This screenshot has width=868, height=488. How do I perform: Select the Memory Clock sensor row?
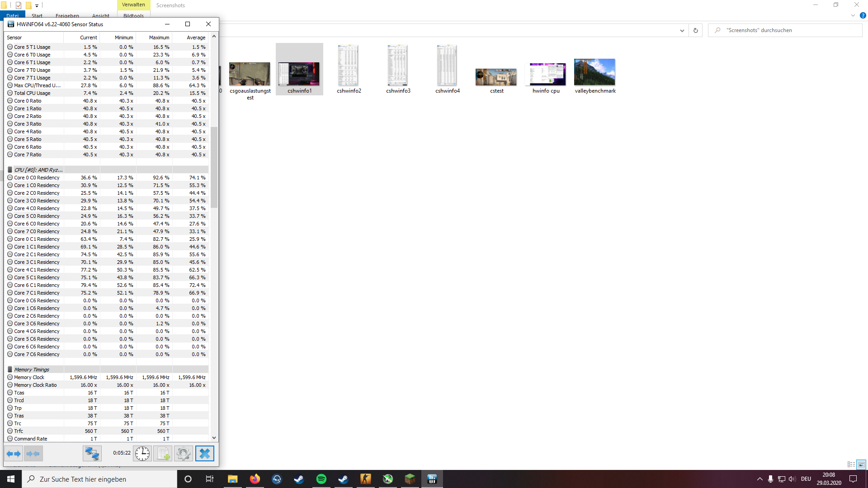pyautogui.click(x=29, y=377)
